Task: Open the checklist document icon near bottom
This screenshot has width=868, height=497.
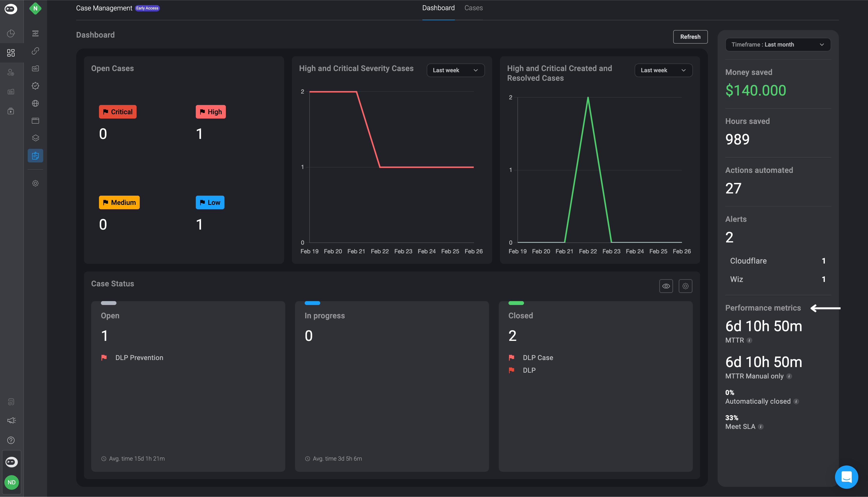Action: [11, 402]
